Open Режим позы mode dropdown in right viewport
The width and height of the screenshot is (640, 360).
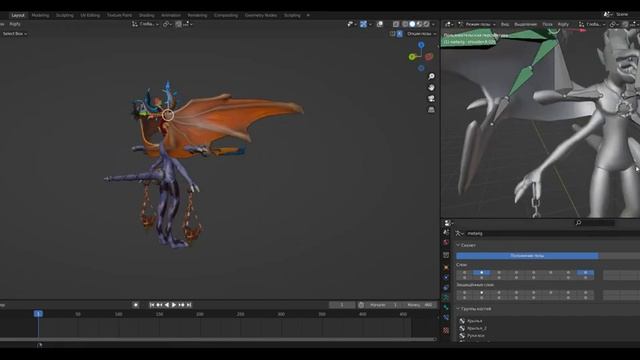(x=477, y=24)
